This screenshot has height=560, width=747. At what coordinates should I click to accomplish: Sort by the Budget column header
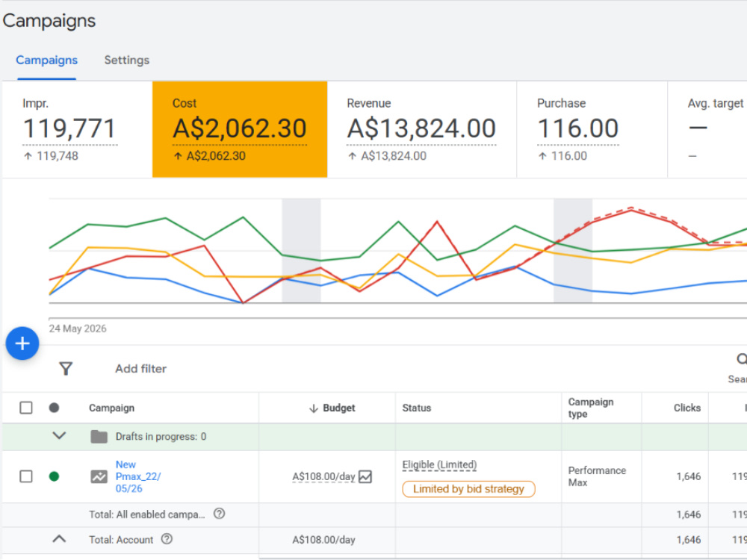click(332, 408)
